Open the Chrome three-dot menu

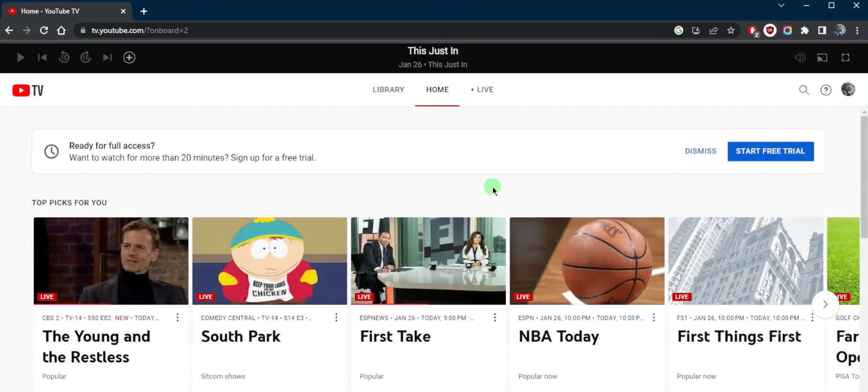[x=857, y=30]
